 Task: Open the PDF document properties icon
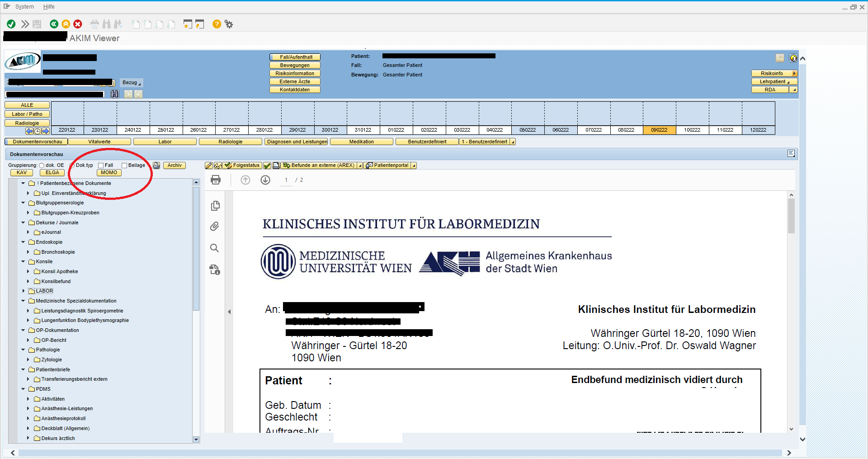(215, 270)
